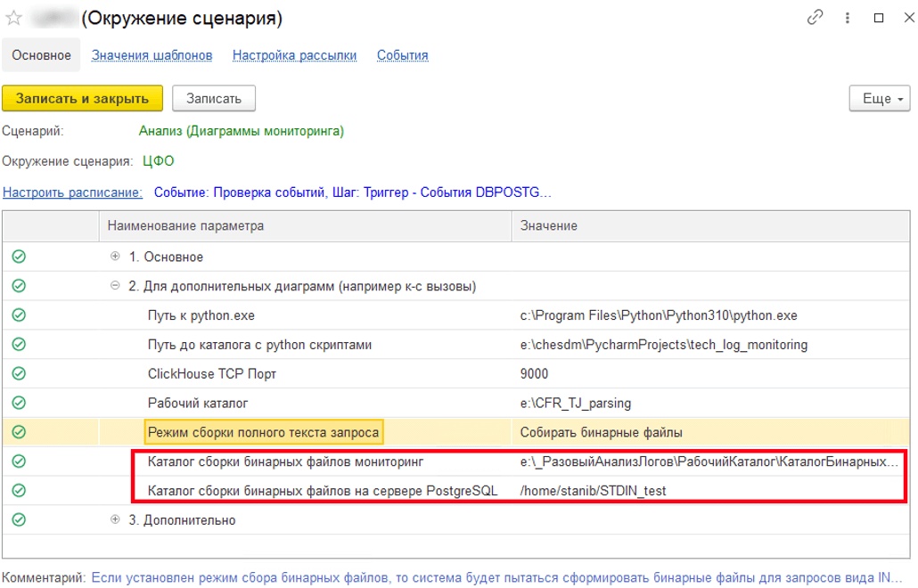Select the PostgreSQL catalog value '/home/stanib/STDIN_test'
The image size is (918, 588).
[594, 491]
